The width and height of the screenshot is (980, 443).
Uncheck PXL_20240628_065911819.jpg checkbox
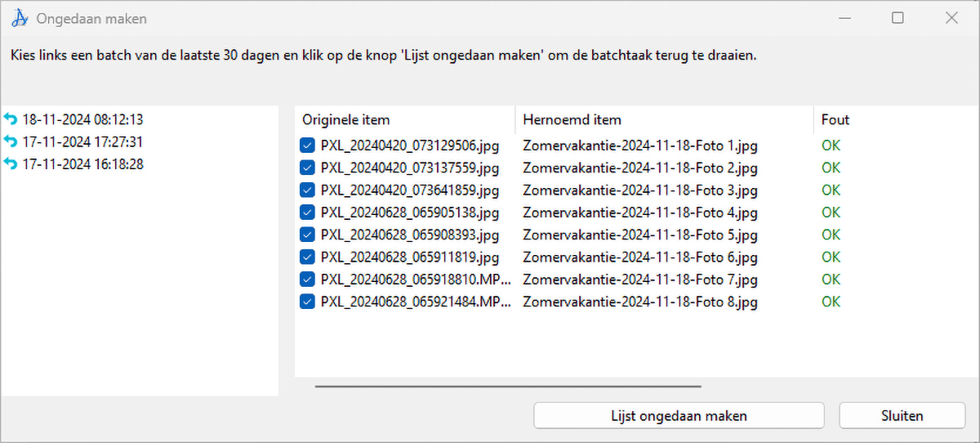click(x=308, y=257)
